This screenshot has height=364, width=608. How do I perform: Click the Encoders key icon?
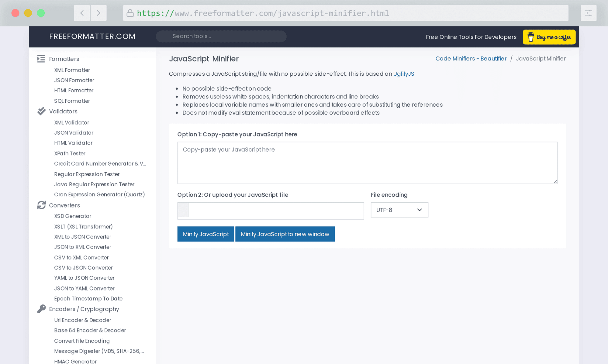pyautogui.click(x=41, y=309)
